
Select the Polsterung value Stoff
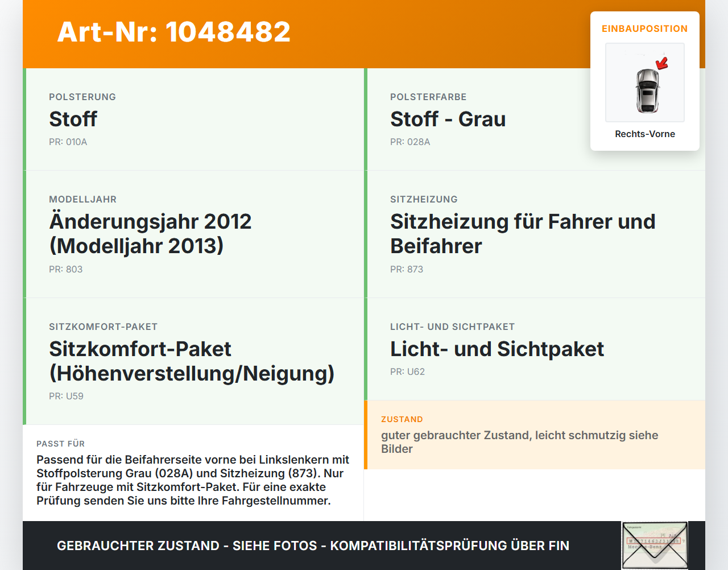pyautogui.click(x=73, y=119)
